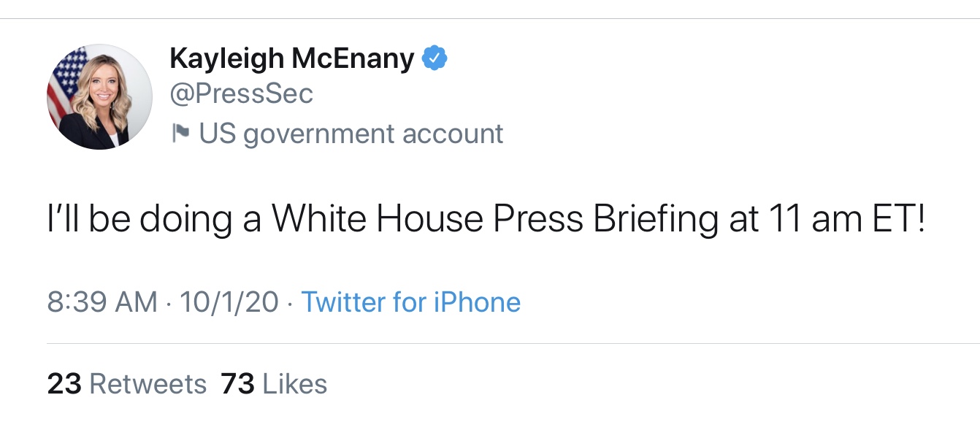Open the Kayleigh McEnany display name
The height and width of the screenshot is (422, 980).
click(x=292, y=58)
